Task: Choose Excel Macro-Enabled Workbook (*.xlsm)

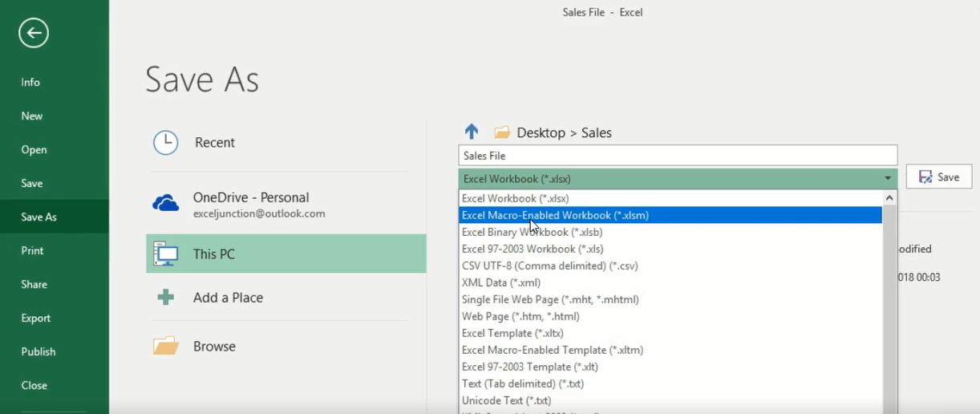Action: coord(670,215)
